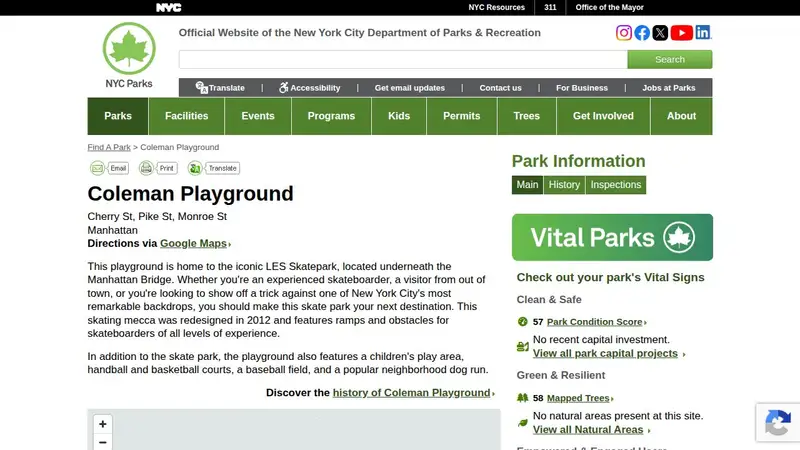Focus the site search input field
Screen dimensions: 800x450
pos(403,59)
